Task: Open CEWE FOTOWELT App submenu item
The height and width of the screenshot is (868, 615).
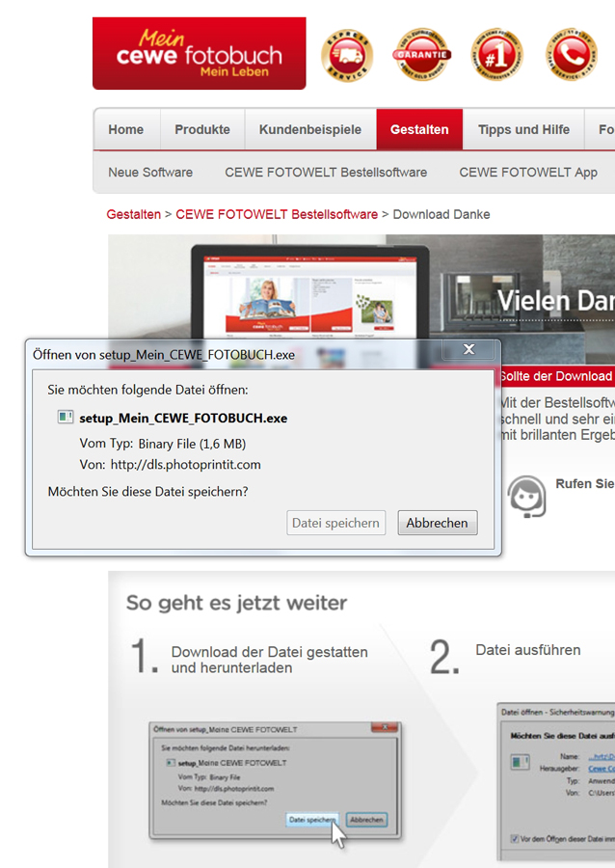Action: pos(528,173)
